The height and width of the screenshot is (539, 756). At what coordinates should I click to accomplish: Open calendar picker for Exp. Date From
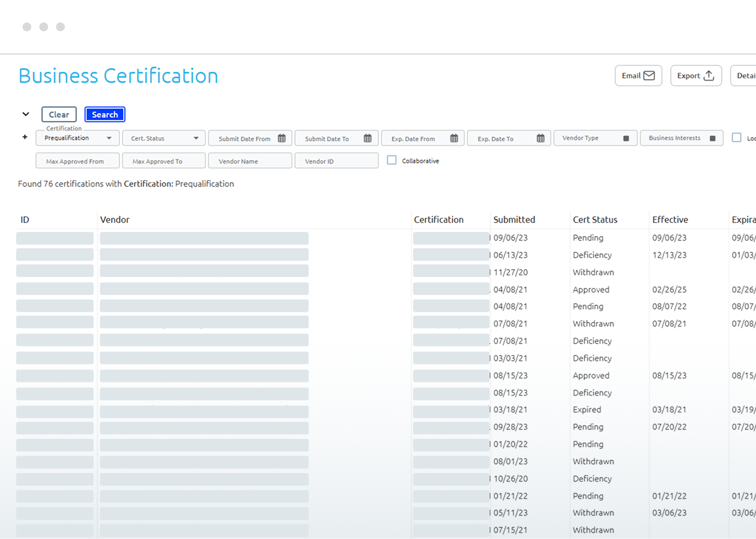454,138
